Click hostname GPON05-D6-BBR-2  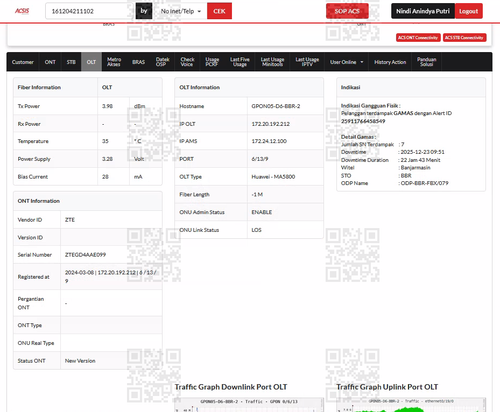pos(276,106)
